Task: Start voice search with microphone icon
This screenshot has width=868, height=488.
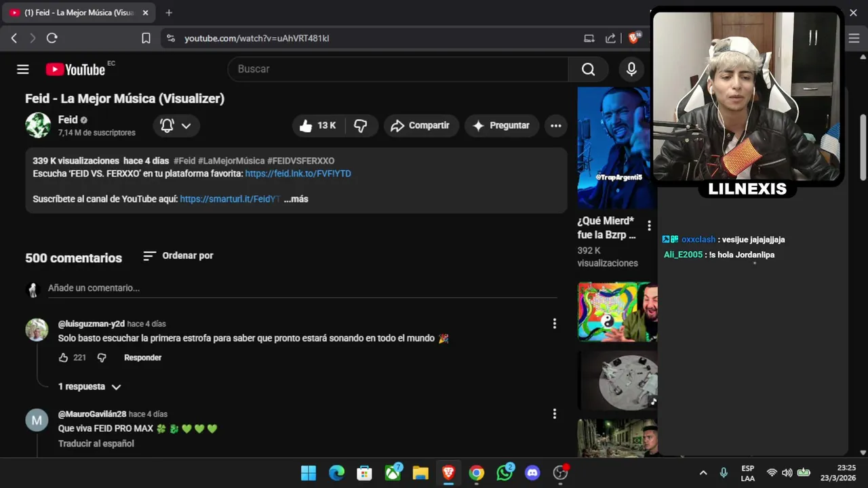Action: (631, 69)
